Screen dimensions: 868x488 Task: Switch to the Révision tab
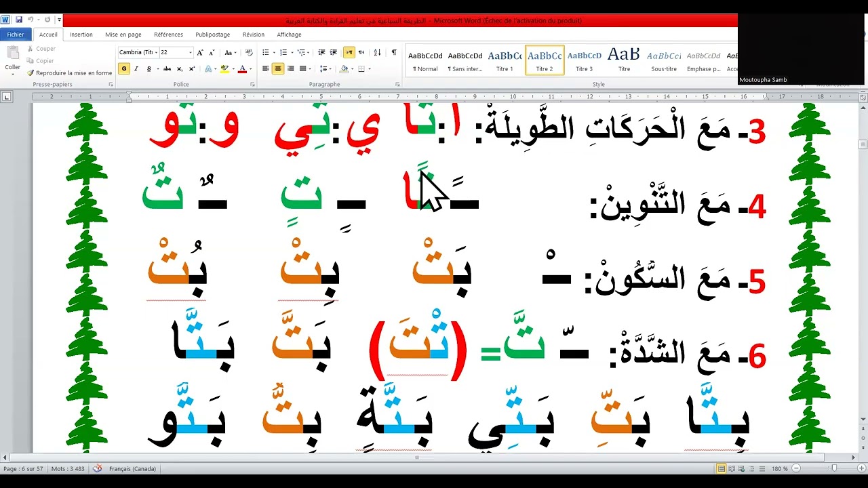pos(254,35)
